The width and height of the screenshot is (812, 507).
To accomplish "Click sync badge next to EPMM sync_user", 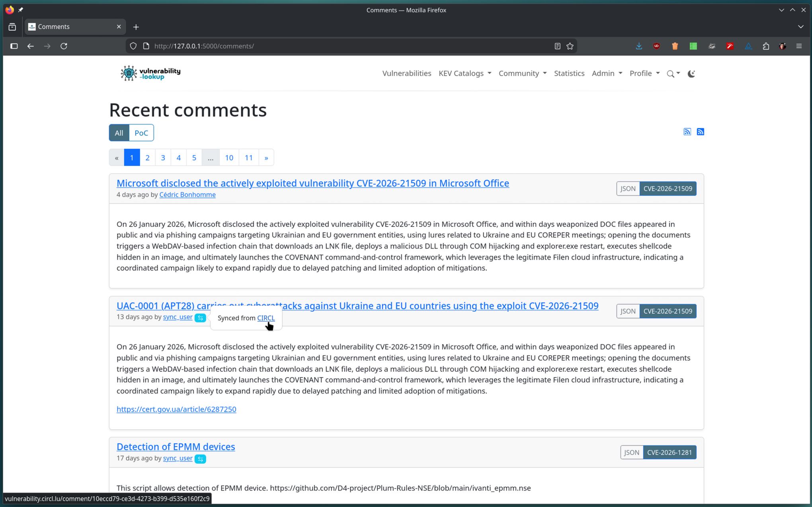I will point(200,459).
